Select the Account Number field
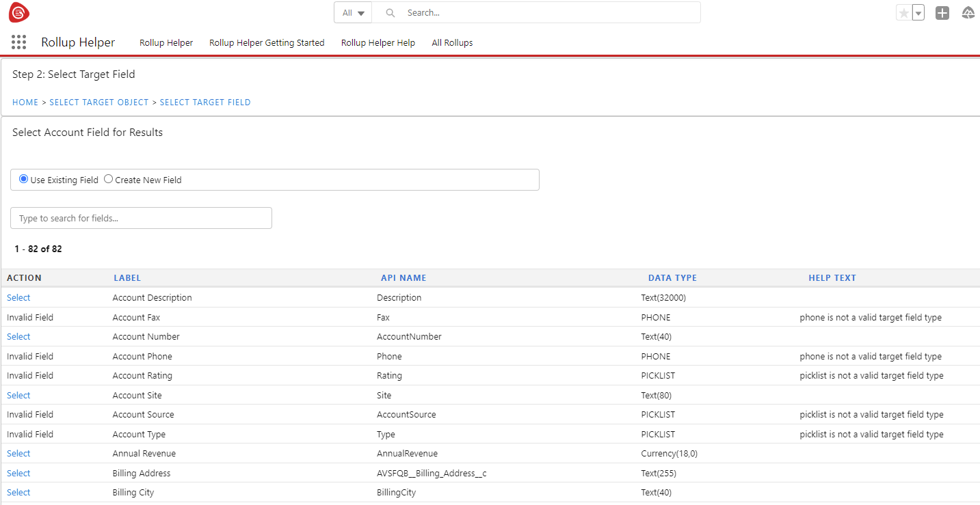980x505 pixels. 18,337
